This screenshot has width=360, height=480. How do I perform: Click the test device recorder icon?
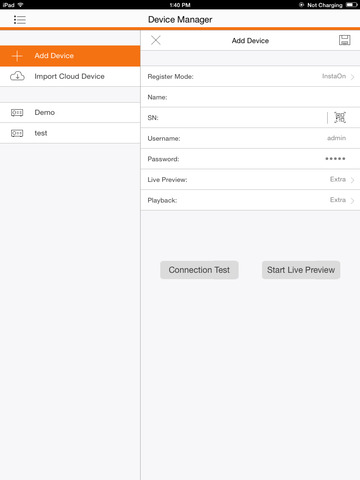click(x=17, y=133)
